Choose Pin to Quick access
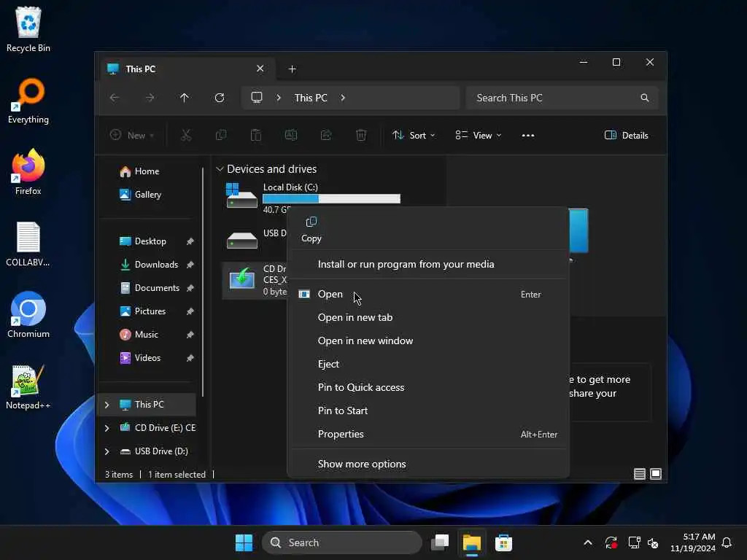Screen dimensions: 747x560 (x=427, y=388)
